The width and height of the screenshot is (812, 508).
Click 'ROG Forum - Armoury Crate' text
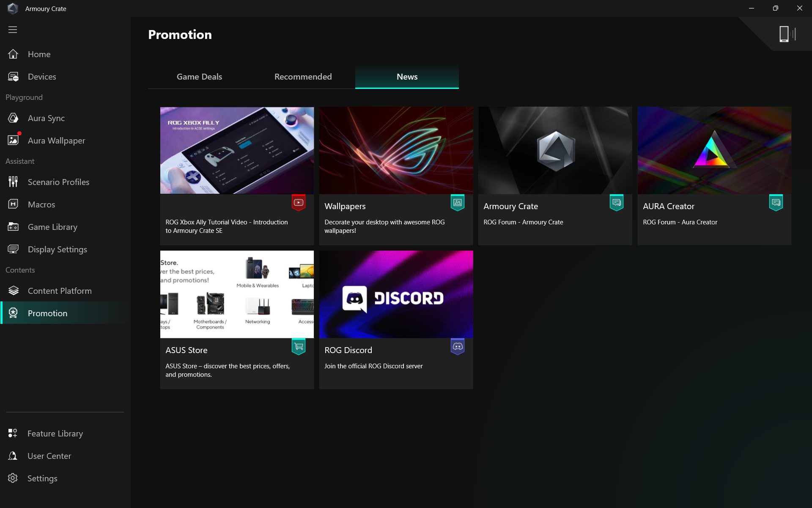coord(523,222)
